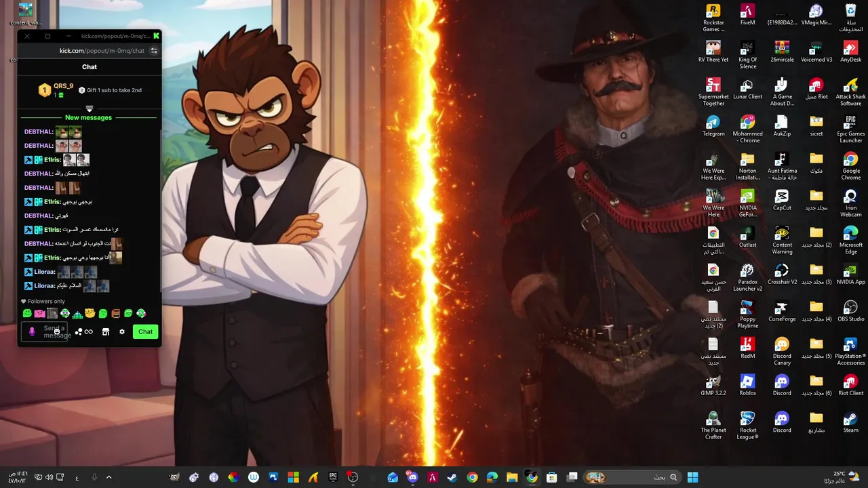This screenshot has height=488, width=868.
Task: Open Attack Shark Software icon
Action: pyautogui.click(x=850, y=92)
